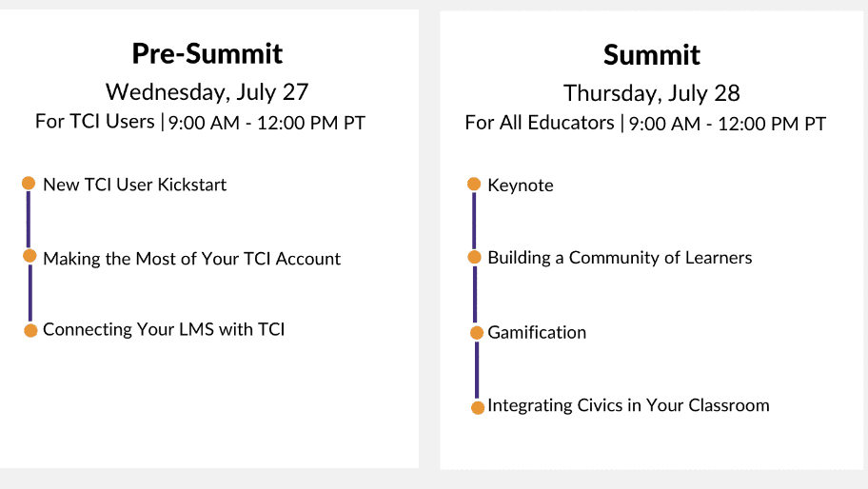Image resolution: width=868 pixels, height=489 pixels.
Task: Open the Keynote session
Action: (521, 186)
